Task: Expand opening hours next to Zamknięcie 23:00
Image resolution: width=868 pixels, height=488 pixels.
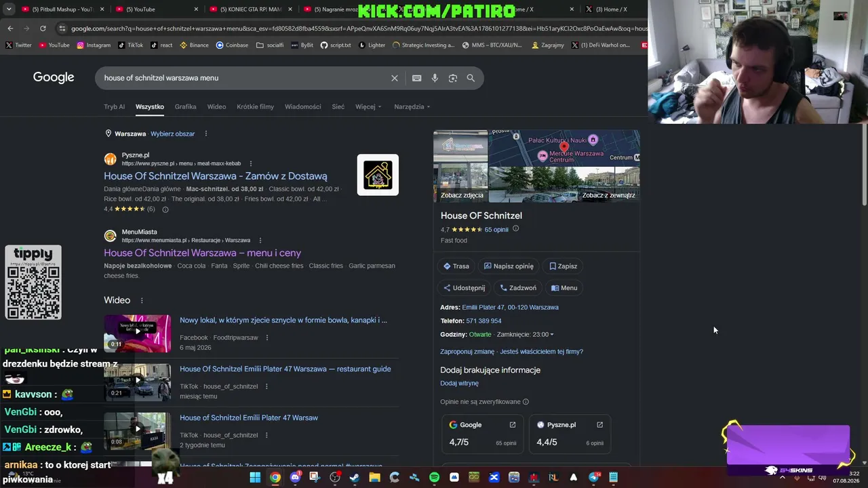Action: pyautogui.click(x=526, y=334)
